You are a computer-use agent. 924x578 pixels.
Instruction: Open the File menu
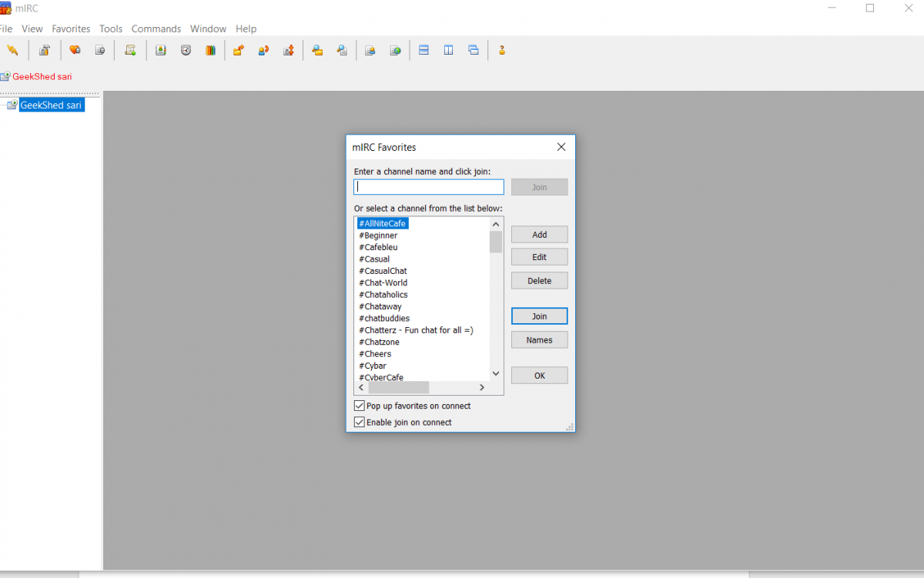point(5,28)
